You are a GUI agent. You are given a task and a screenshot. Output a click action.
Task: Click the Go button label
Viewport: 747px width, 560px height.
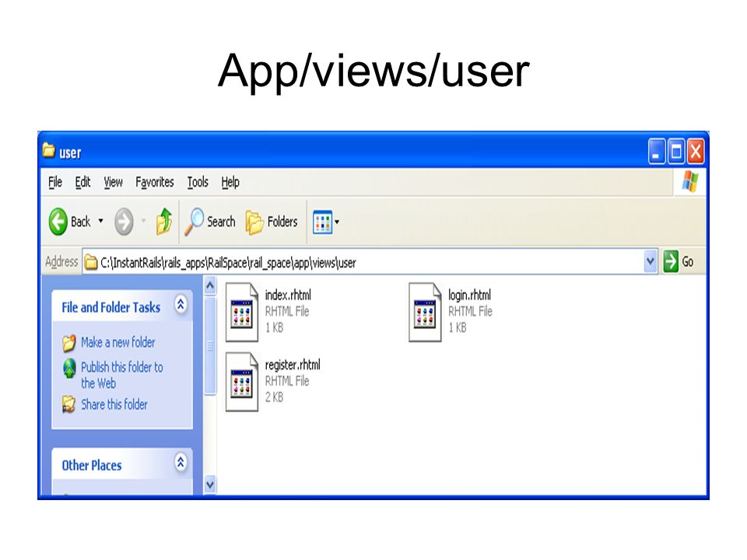pyautogui.click(x=687, y=261)
